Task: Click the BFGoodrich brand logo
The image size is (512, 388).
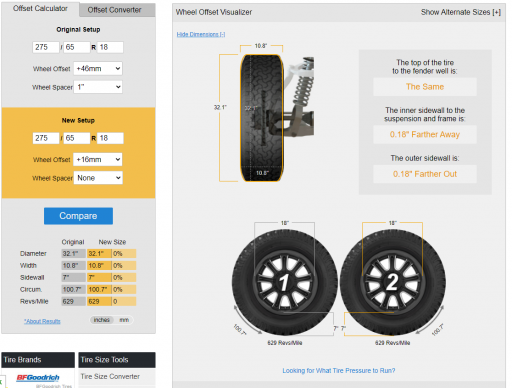Action: (38, 378)
